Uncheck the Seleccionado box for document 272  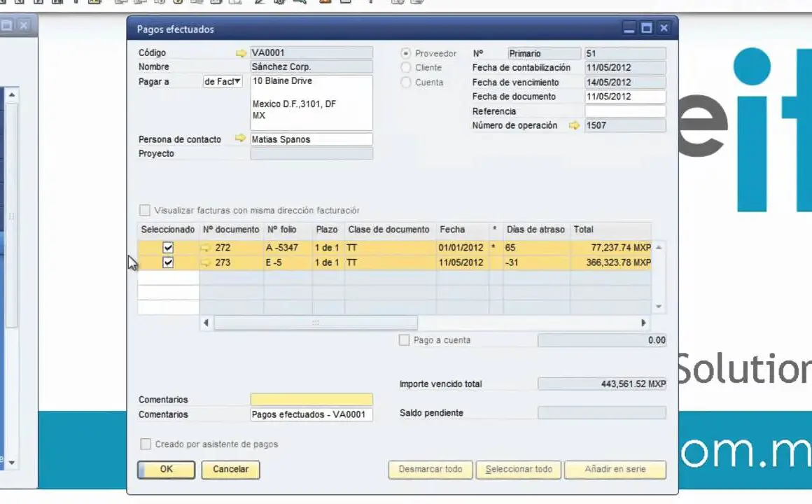click(x=168, y=248)
